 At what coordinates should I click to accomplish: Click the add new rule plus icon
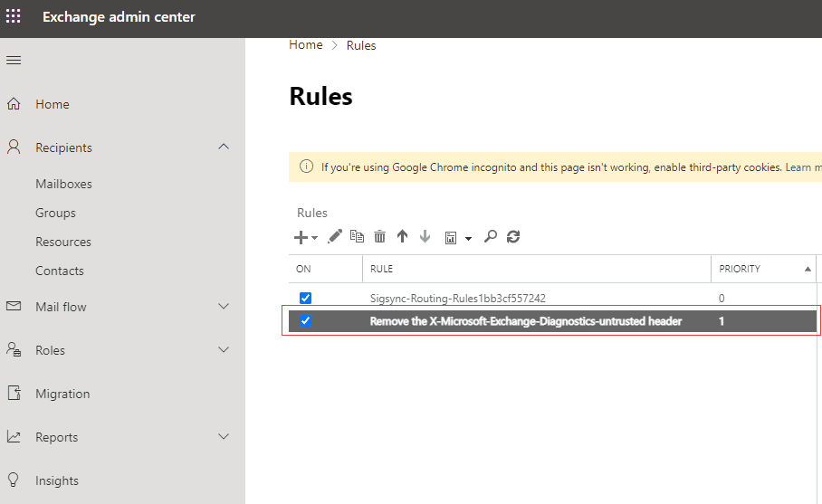[x=301, y=237]
